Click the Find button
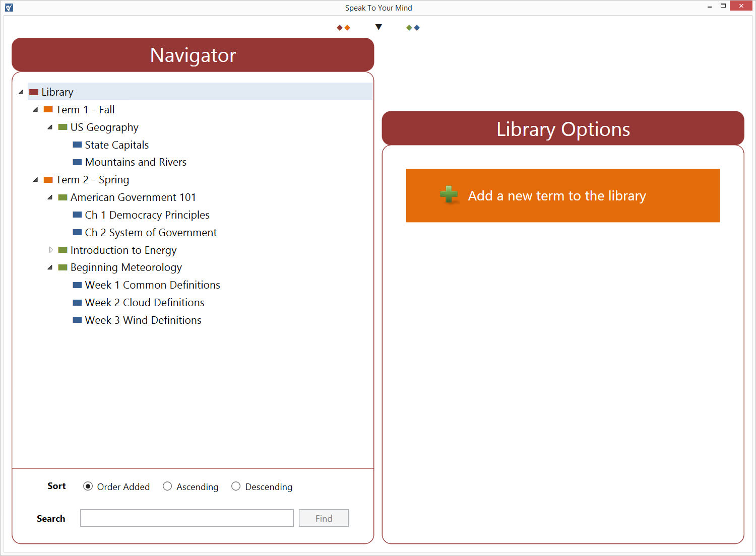 pos(324,518)
